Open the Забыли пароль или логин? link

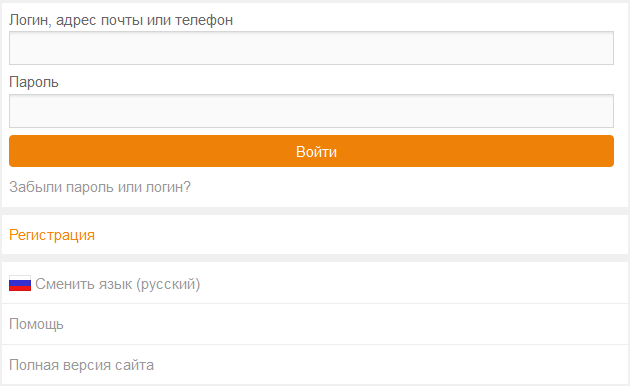tap(100, 187)
